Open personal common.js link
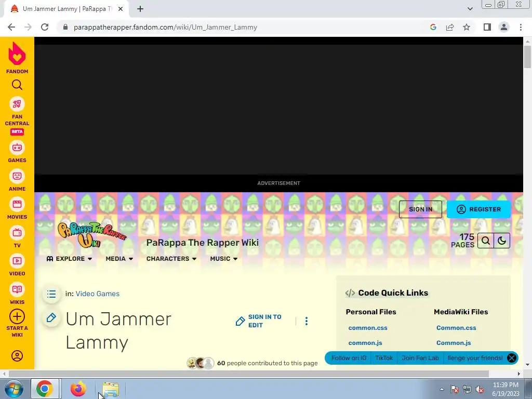The height and width of the screenshot is (399, 532). pos(365,343)
